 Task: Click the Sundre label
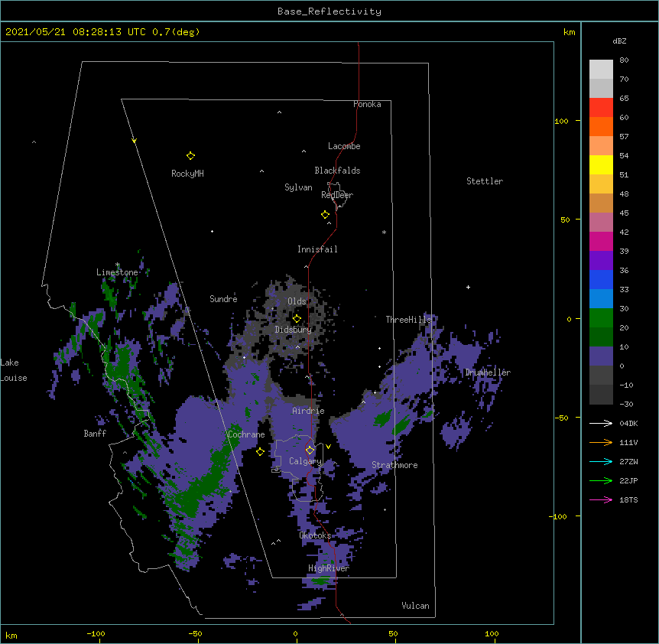[223, 299]
